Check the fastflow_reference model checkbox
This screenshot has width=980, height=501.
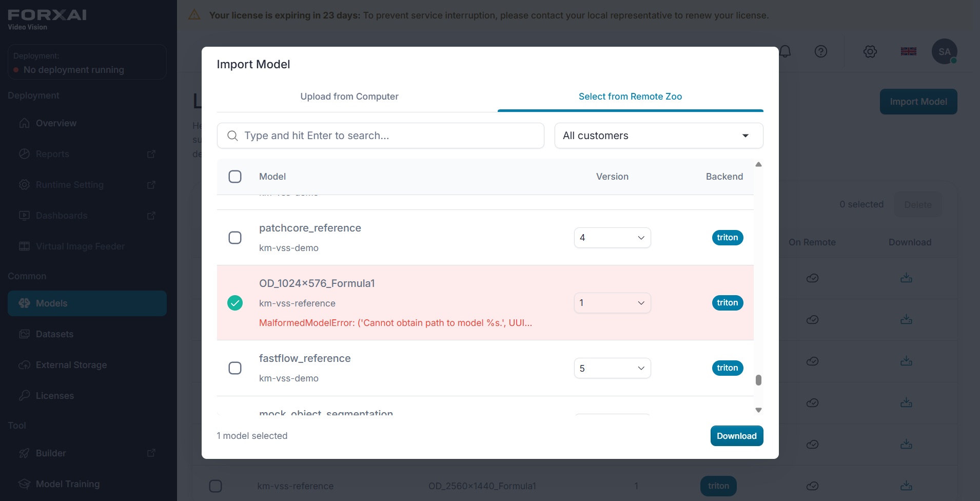[235, 368]
